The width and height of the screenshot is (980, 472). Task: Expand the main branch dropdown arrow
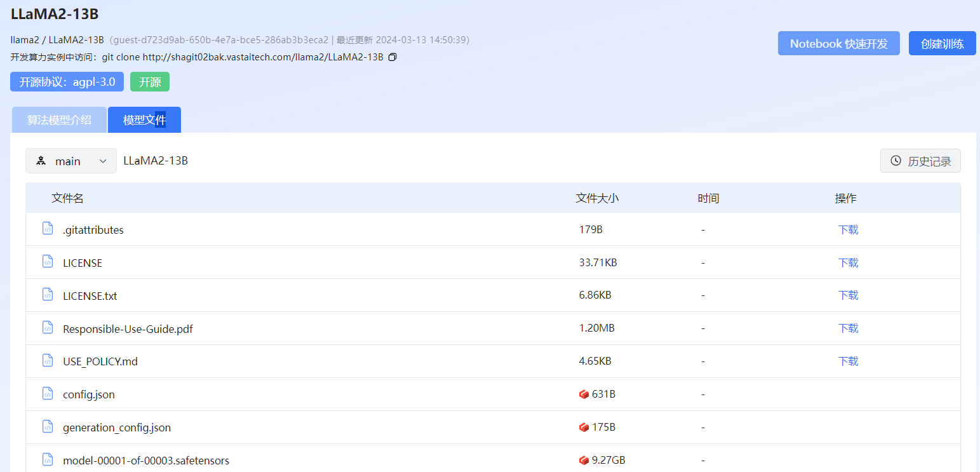click(x=103, y=161)
